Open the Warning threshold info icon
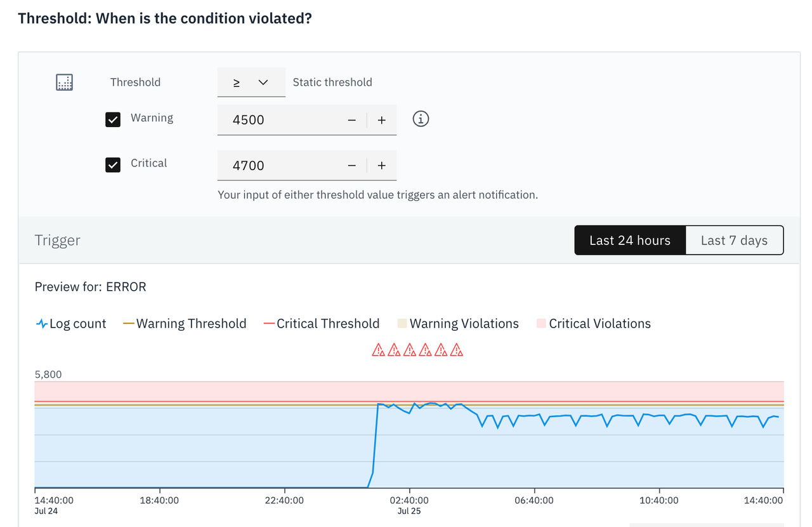 (x=421, y=119)
